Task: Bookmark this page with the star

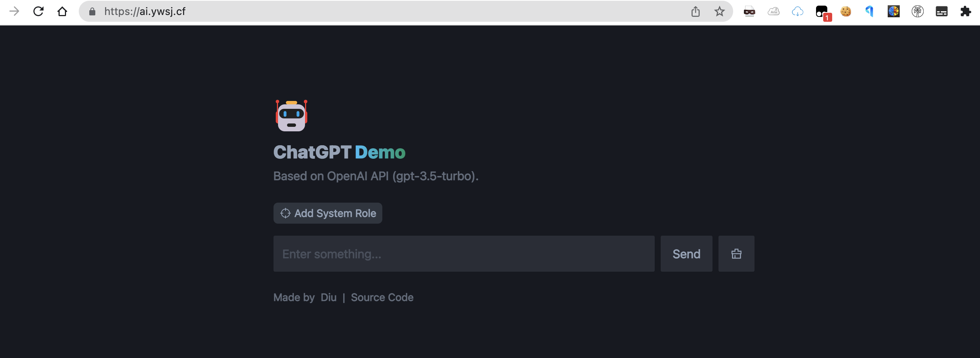Action: [x=719, y=11]
